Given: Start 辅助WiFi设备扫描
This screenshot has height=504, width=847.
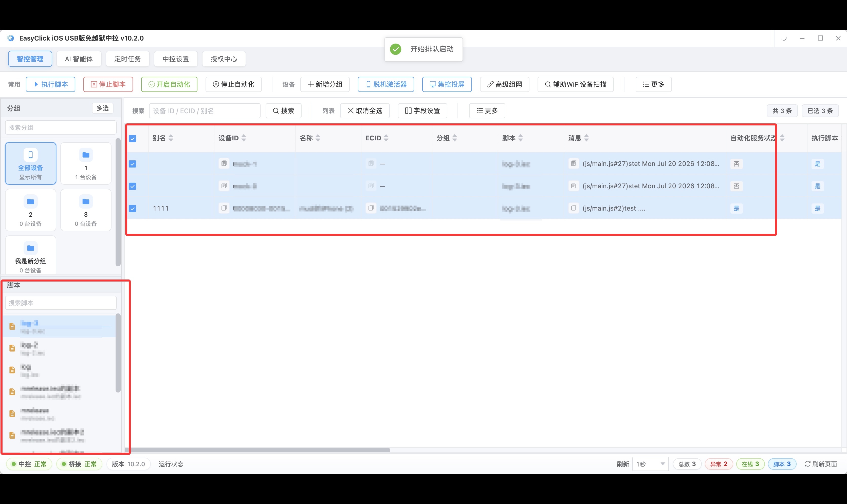Looking at the screenshot, I should 576,84.
